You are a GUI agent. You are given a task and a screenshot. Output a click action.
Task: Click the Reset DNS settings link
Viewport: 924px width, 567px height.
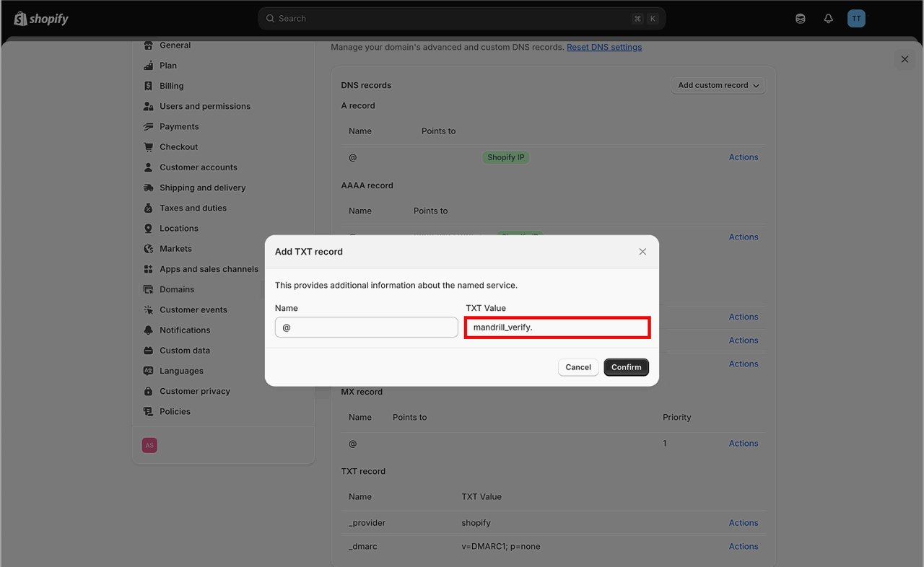tap(603, 47)
